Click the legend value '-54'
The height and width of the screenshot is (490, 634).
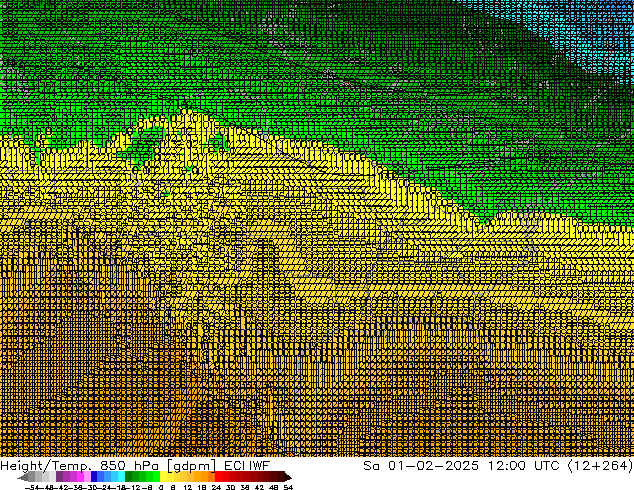coord(32,487)
